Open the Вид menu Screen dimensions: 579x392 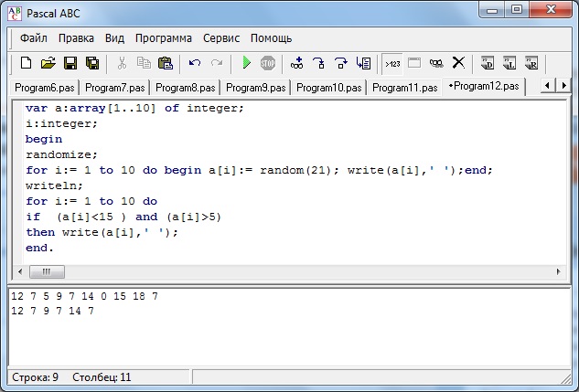click(114, 38)
